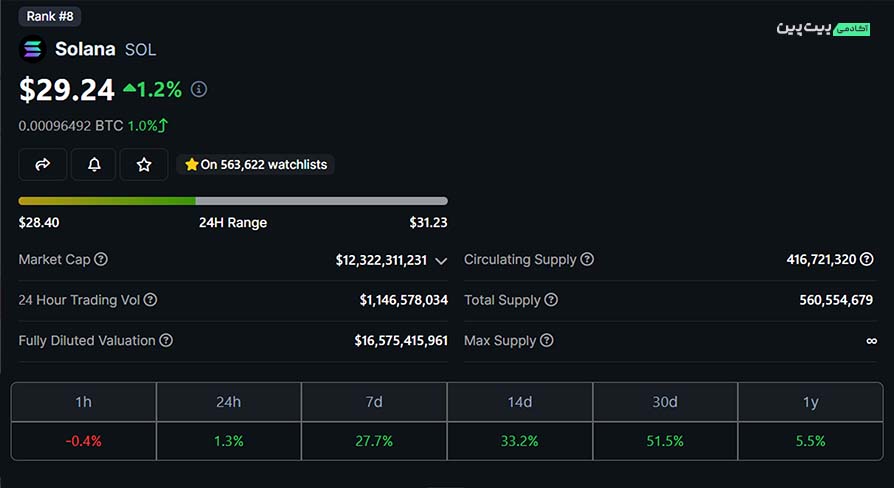The height and width of the screenshot is (488, 894).
Task: Toggle BTC price swap arrow after 1.0%
Action: 163,125
